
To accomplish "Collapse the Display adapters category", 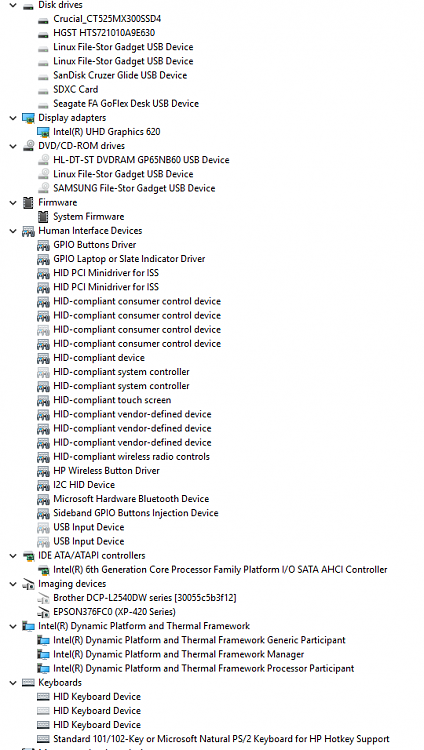I will (13, 118).
